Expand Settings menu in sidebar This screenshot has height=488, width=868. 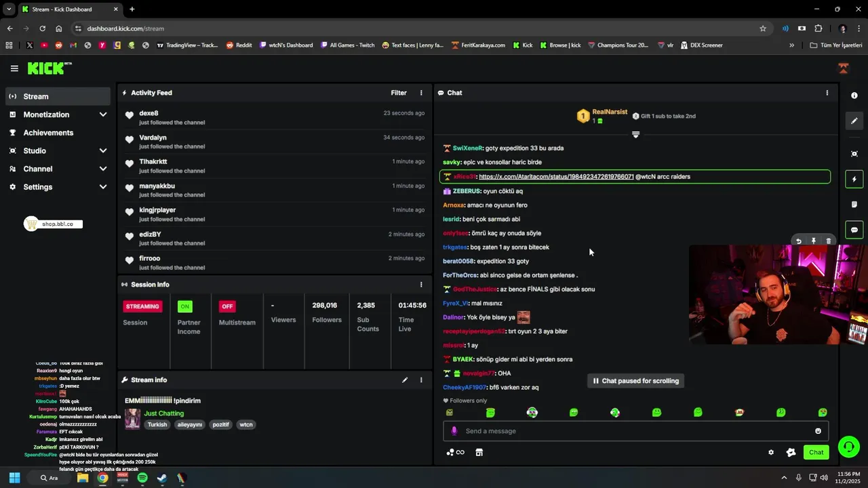(58, 187)
